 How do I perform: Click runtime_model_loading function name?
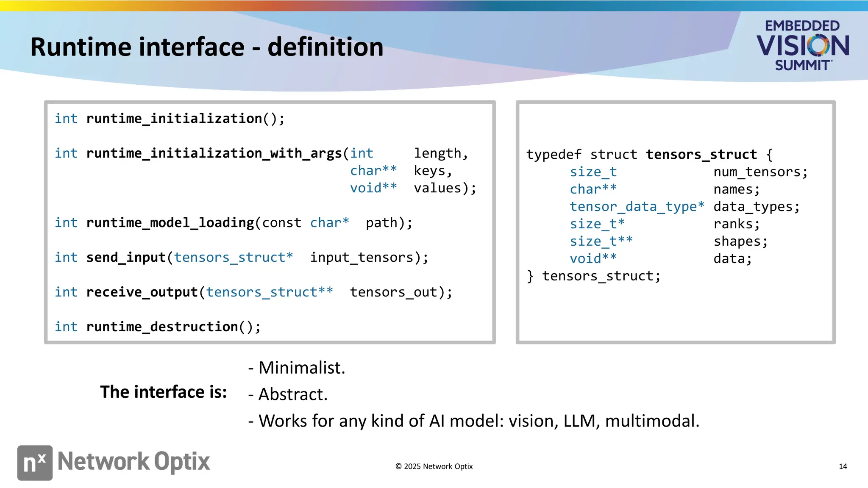tap(170, 223)
